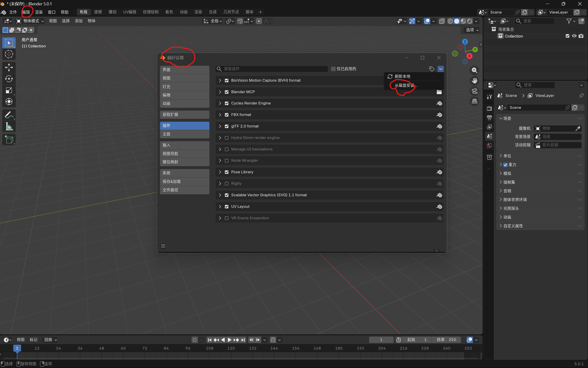Expand the 刚体世界环境 panel
This screenshot has height=368, width=588.
click(x=540, y=200)
